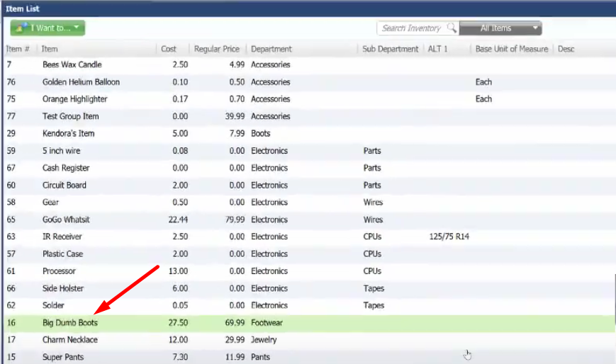
Task: Open the All Items filter dropdown
Action: (x=500, y=28)
